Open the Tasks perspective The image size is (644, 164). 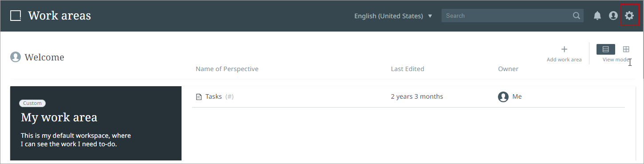click(213, 96)
